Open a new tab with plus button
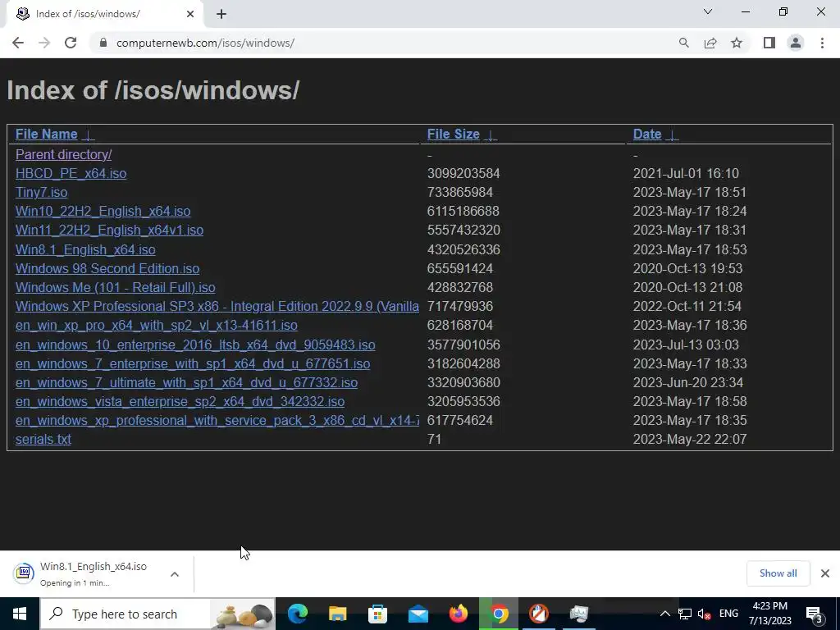The height and width of the screenshot is (630, 840). (x=221, y=15)
